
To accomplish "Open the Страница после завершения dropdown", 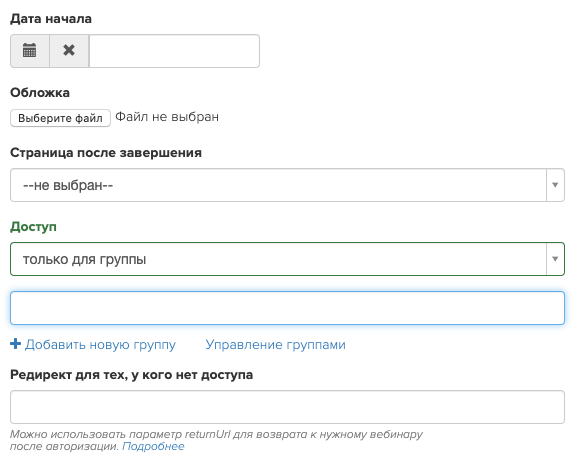I will 287,185.
